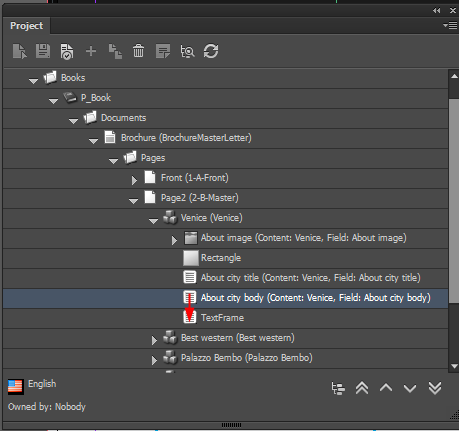Image resolution: width=459 pixels, height=431 pixels.
Task: Collapse the Venice (Venice) group
Action: pos(153,221)
